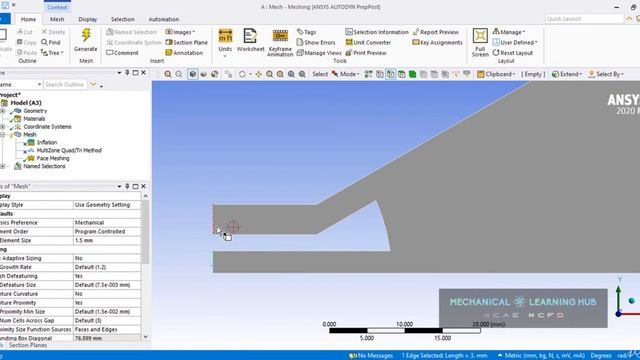This screenshot has height=360, width=640.
Task: Expand the Named Selections tree node
Action: point(3,167)
